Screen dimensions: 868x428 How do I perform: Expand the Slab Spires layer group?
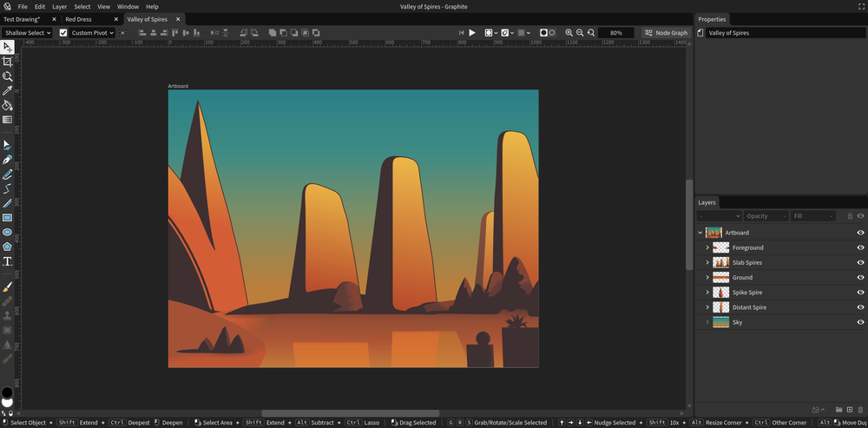707,262
